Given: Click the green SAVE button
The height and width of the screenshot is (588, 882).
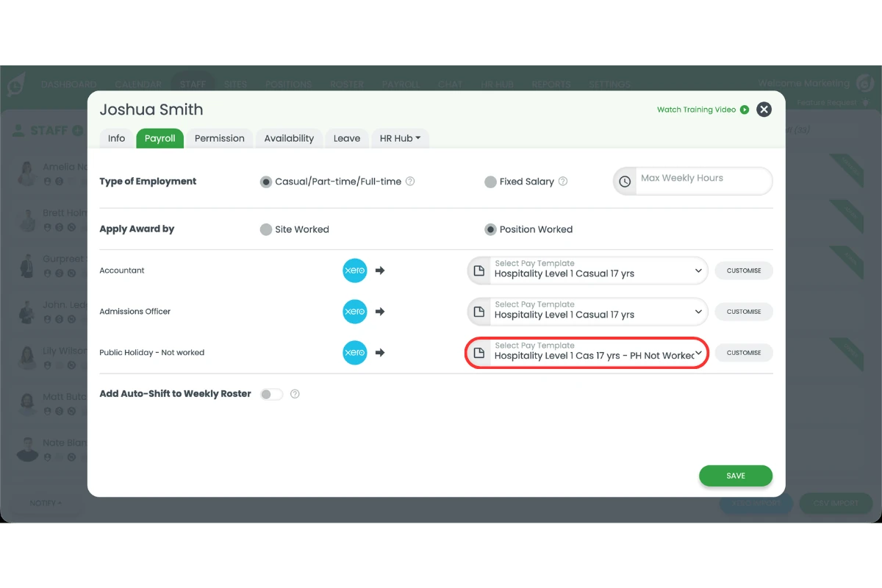Looking at the screenshot, I should [736, 476].
